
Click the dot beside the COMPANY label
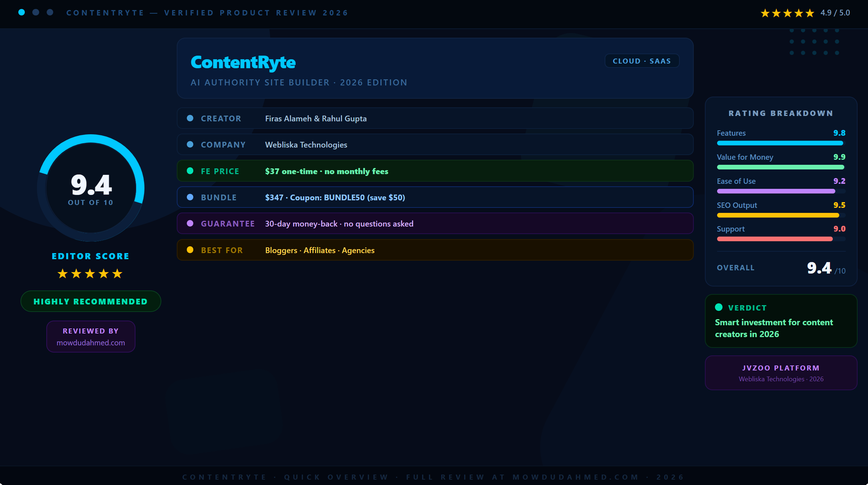click(190, 144)
